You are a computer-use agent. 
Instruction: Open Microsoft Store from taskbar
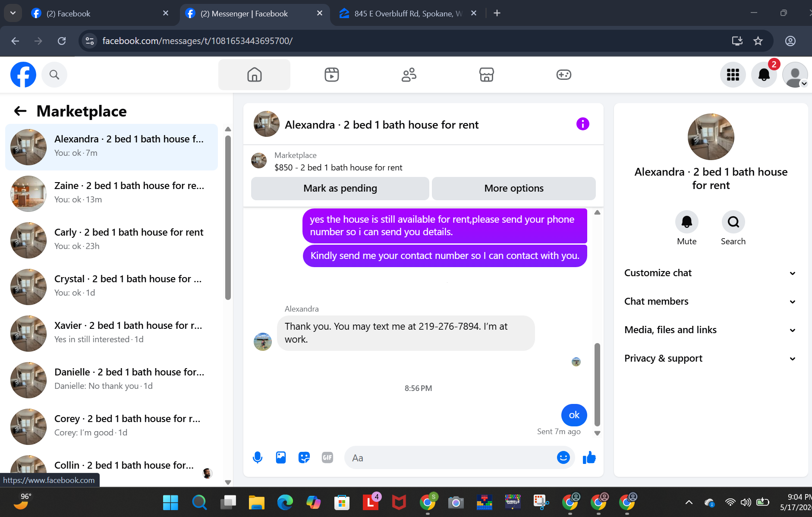(x=342, y=502)
